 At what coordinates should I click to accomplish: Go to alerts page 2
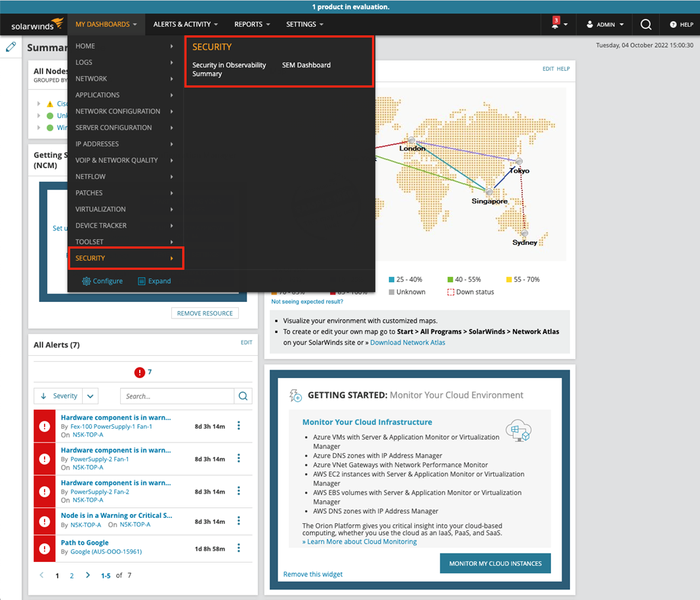point(72,576)
